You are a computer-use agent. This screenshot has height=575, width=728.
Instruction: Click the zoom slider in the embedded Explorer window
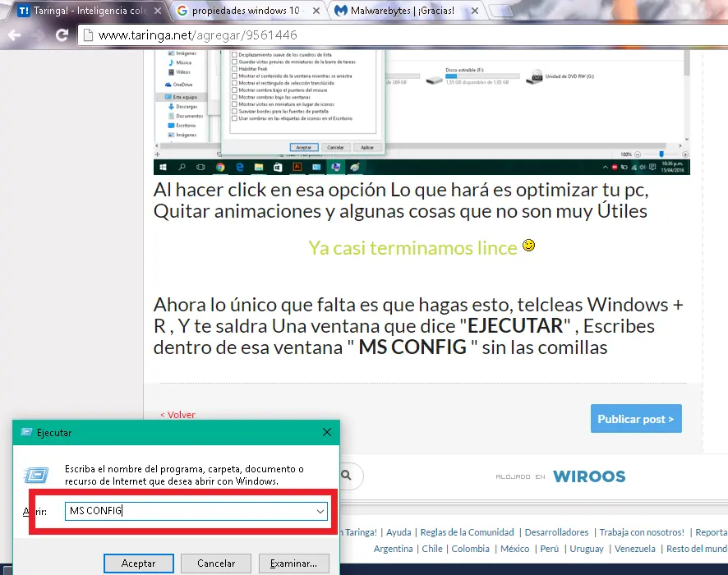[661, 154]
